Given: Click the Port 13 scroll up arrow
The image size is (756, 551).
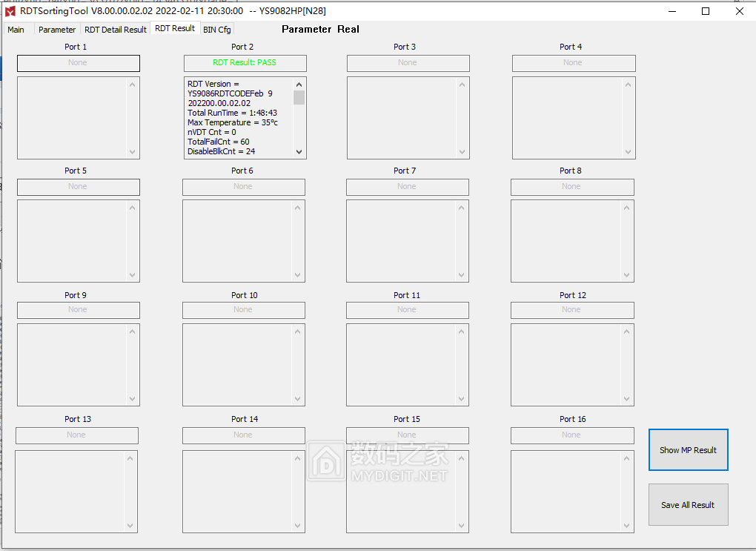Looking at the screenshot, I should (131, 458).
